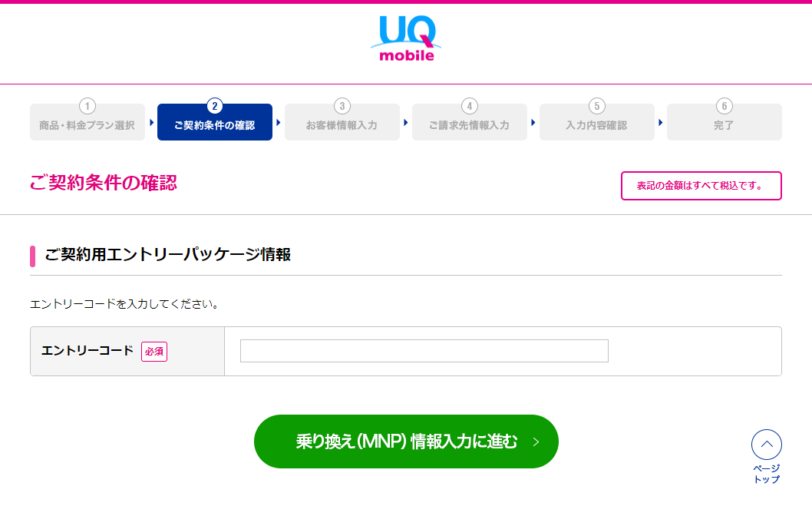
Task: Click the エントリーコード text input field
Action: click(x=424, y=351)
